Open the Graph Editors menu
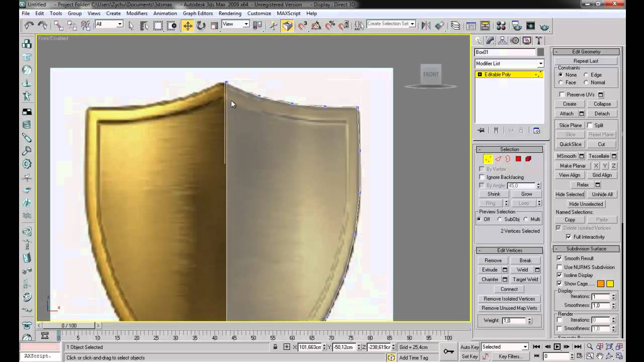This screenshot has height=362, width=644. click(198, 14)
